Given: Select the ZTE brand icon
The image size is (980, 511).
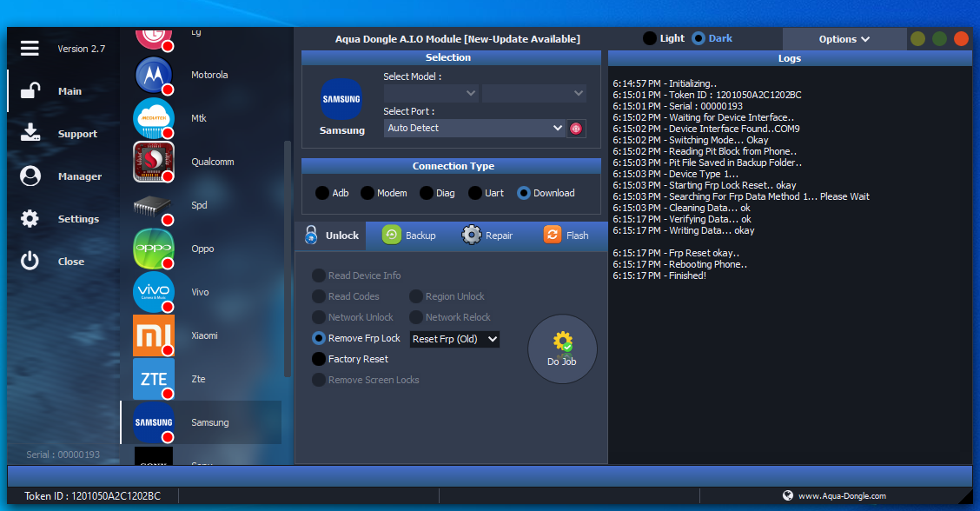Looking at the screenshot, I should click(154, 379).
